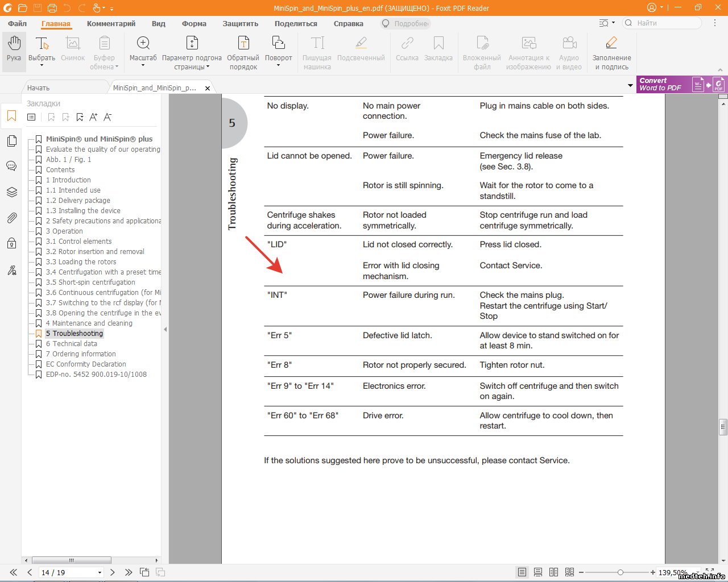This screenshot has height=582, width=728.
Task: Click the Масштаб zoom tool icon
Action: pyautogui.click(x=143, y=44)
